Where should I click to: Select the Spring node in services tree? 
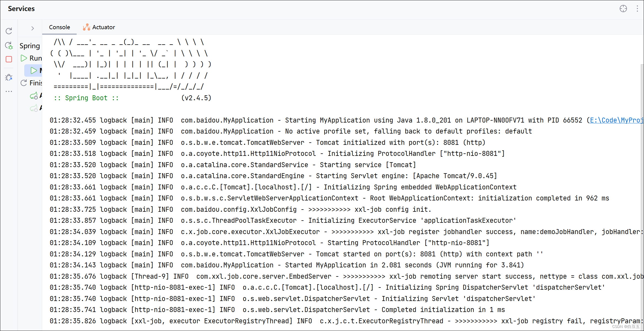pos(30,46)
